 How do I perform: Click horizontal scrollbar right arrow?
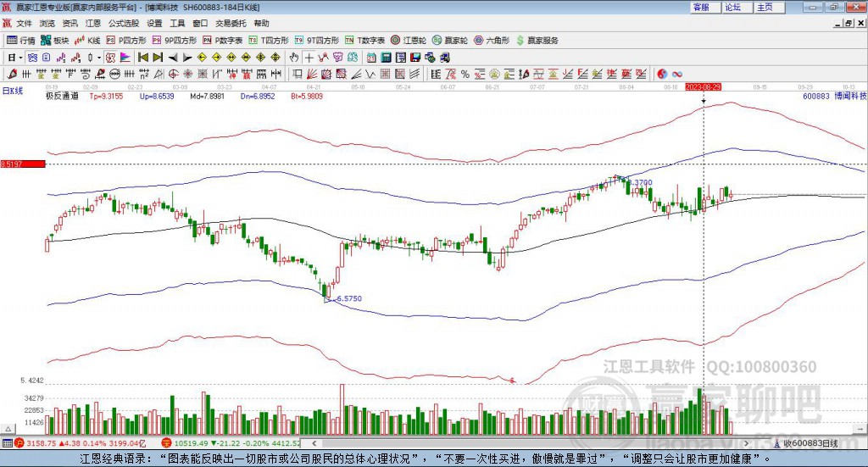(746, 443)
